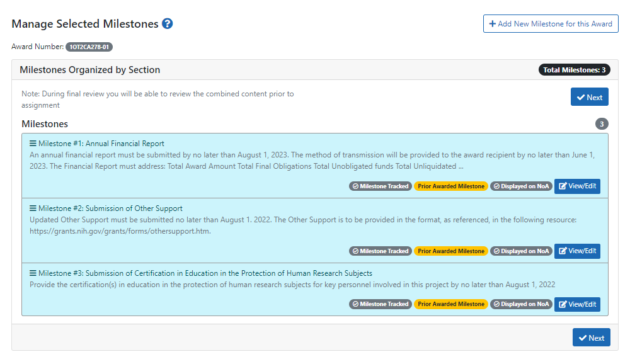Click the round count badge showing 3
The image size is (630, 364).
(x=602, y=123)
